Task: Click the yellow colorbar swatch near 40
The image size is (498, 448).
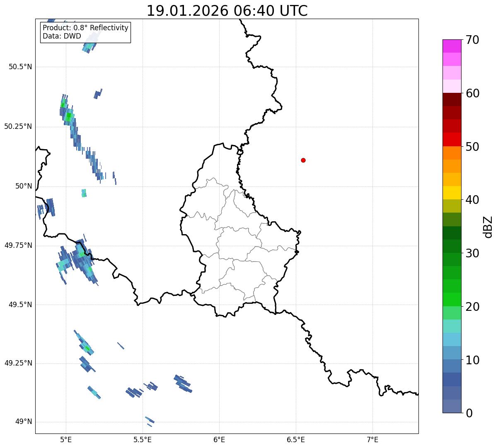Action: [452, 193]
